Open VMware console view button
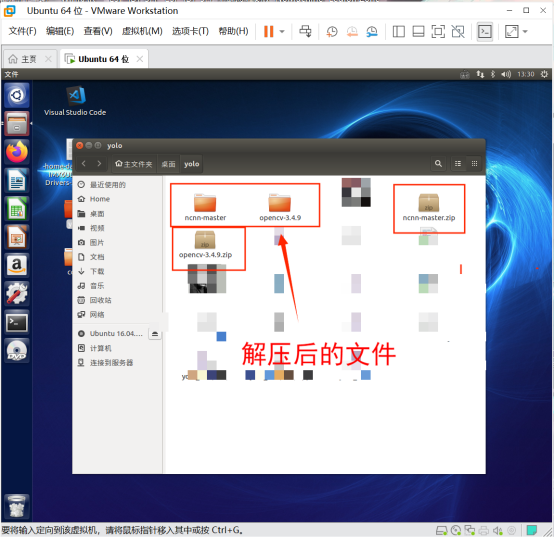Screen dimensions: 554x538 coord(485,31)
